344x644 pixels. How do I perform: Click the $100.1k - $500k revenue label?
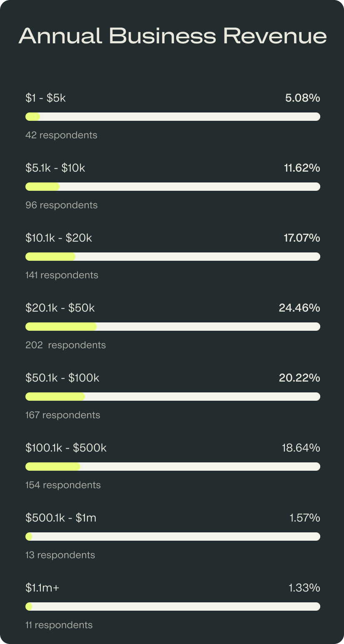click(66, 448)
